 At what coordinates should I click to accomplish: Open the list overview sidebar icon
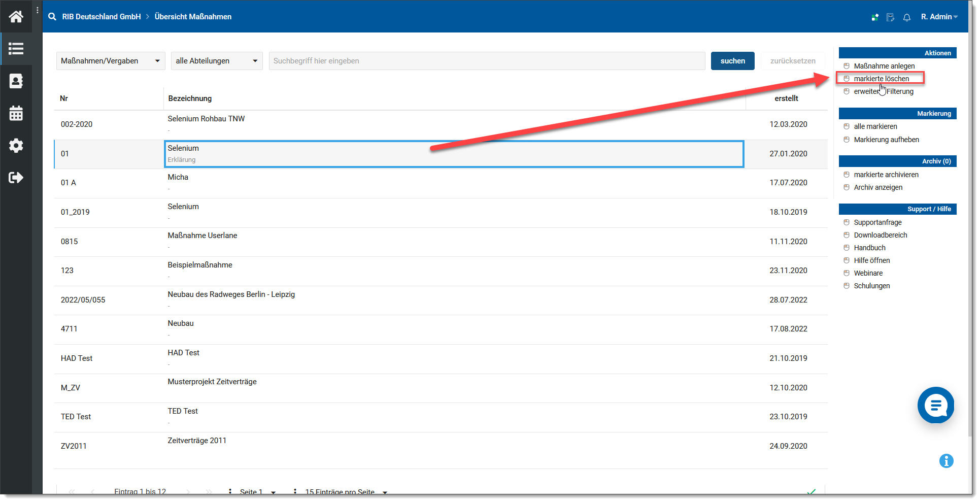pos(16,49)
